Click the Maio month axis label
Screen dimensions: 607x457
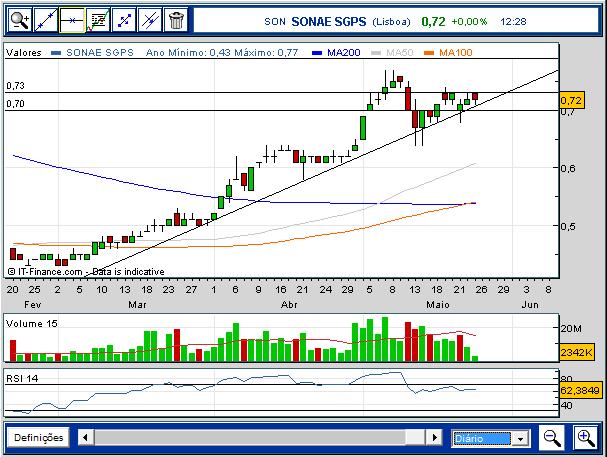[x=438, y=305]
